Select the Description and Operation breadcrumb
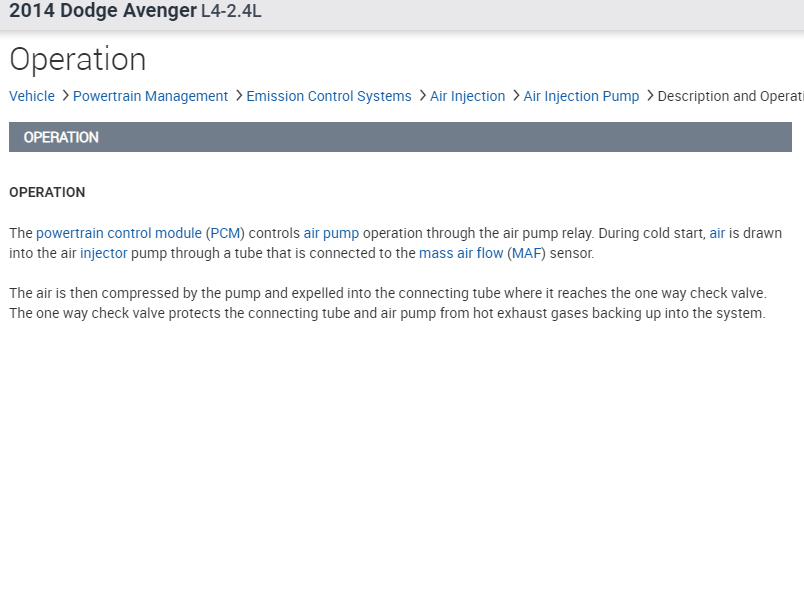This screenshot has width=804, height=590. [x=730, y=96]
